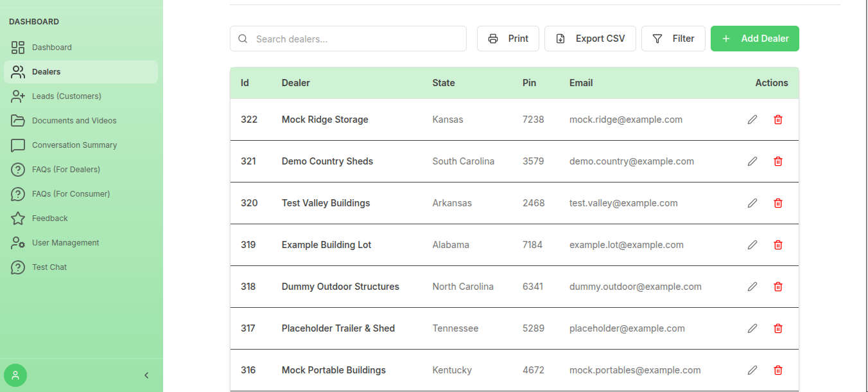868x392 pixels.
Task: Delete Placeholder Trailer & Shed trash icon
Action: pos(778,328)
